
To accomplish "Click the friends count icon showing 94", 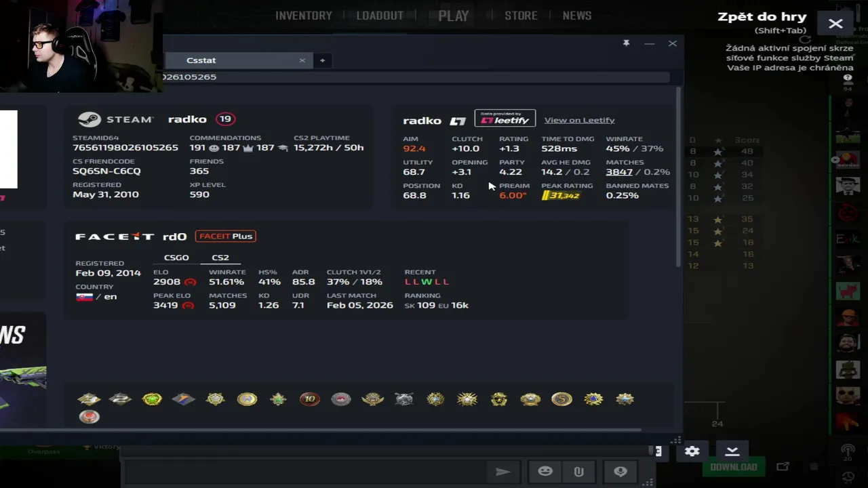I will click(x=848, y=83).
